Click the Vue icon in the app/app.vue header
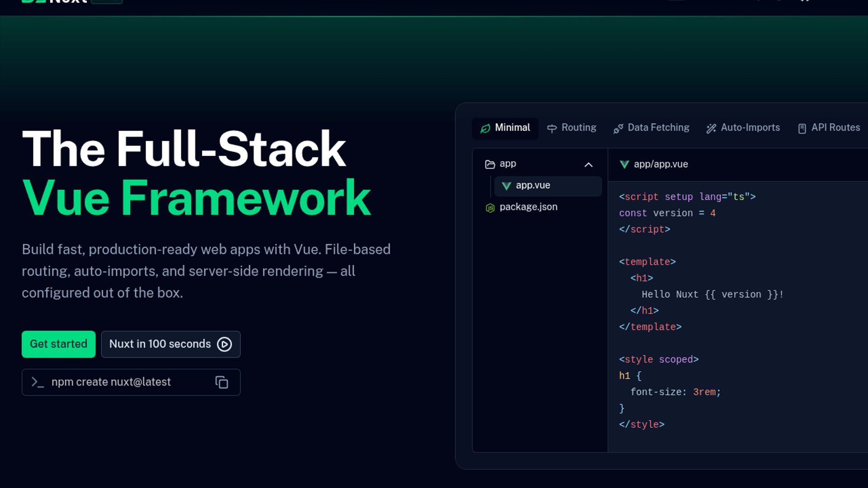Image resolution: width=868 pixels, height=488 pixels. pos(624,164)
